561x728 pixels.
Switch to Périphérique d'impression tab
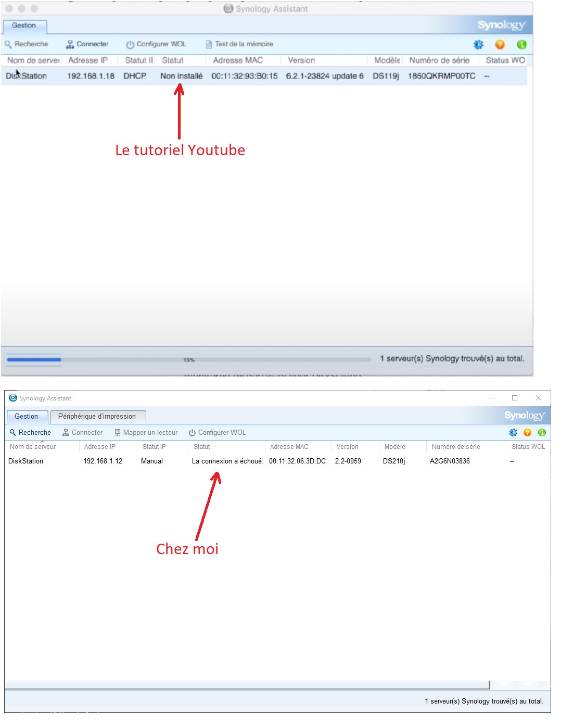(97, 417)
